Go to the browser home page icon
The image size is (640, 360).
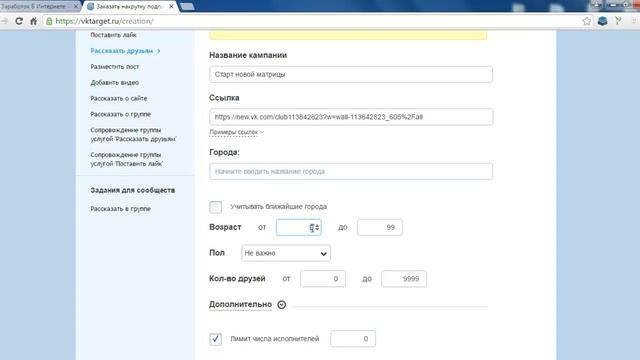33,21
